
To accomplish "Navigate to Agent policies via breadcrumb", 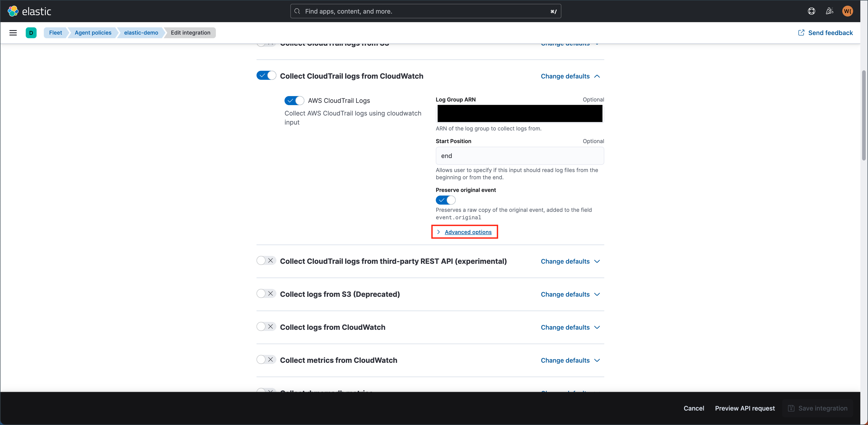I will (93, 32).
